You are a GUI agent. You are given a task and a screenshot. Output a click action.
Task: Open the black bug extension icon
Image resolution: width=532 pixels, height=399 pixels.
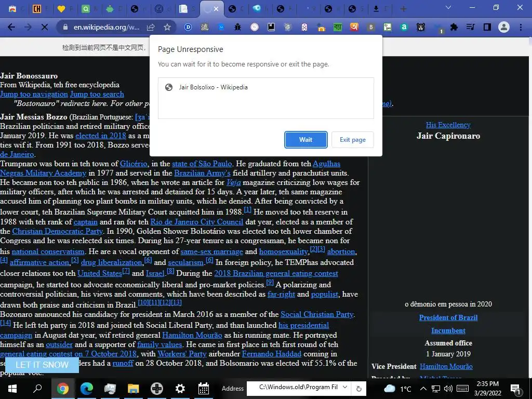(x=238, y=27)
